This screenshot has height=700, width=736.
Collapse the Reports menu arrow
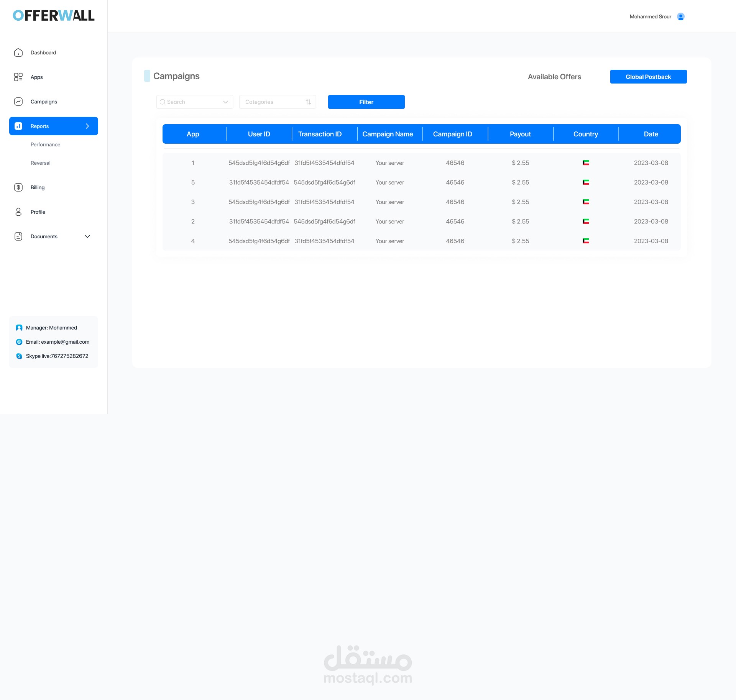coord(87,126)
